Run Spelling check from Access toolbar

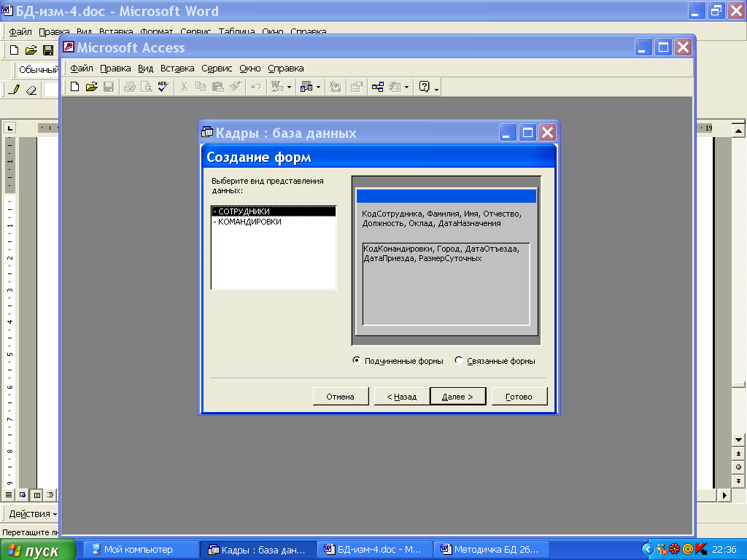(x=163, y=87)
